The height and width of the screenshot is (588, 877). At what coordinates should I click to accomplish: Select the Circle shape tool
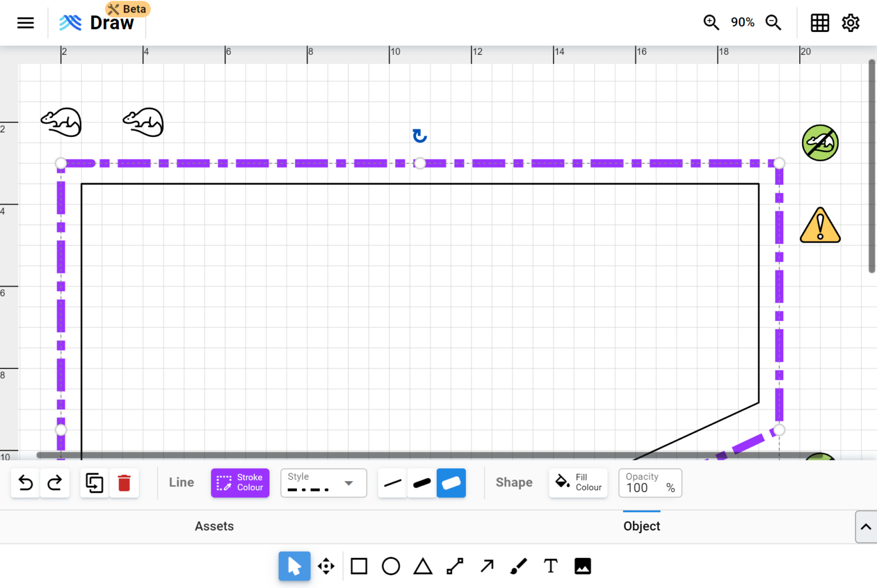(x=391, y=566)
